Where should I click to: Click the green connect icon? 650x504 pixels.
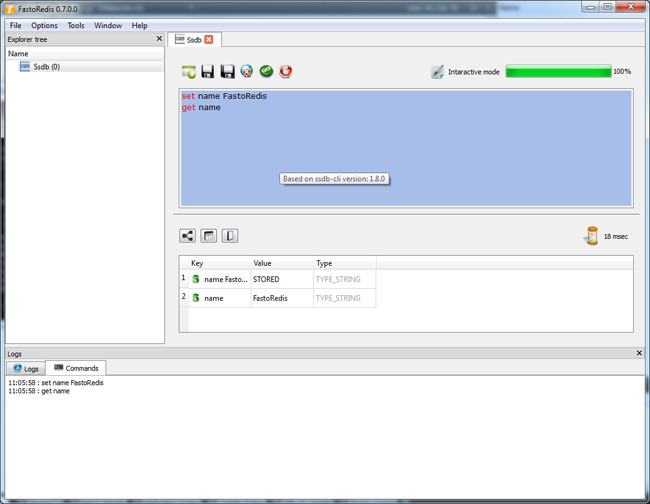(266, 71)
